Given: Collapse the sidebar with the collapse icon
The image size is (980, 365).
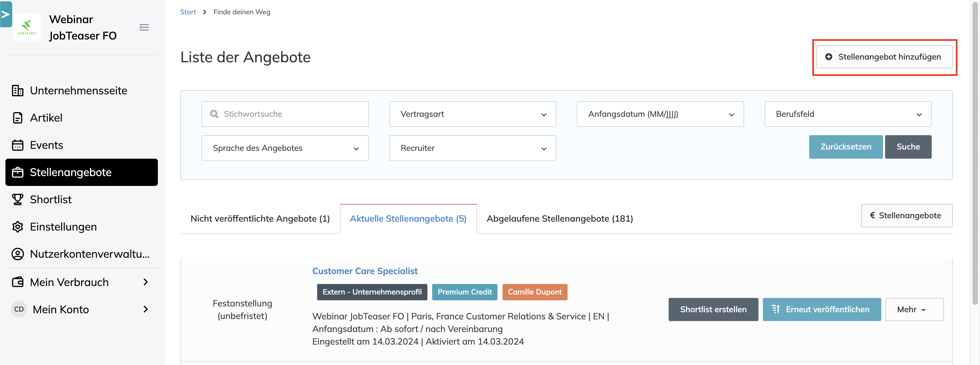Looking at the screenshot, I should (x=144, y=27).
